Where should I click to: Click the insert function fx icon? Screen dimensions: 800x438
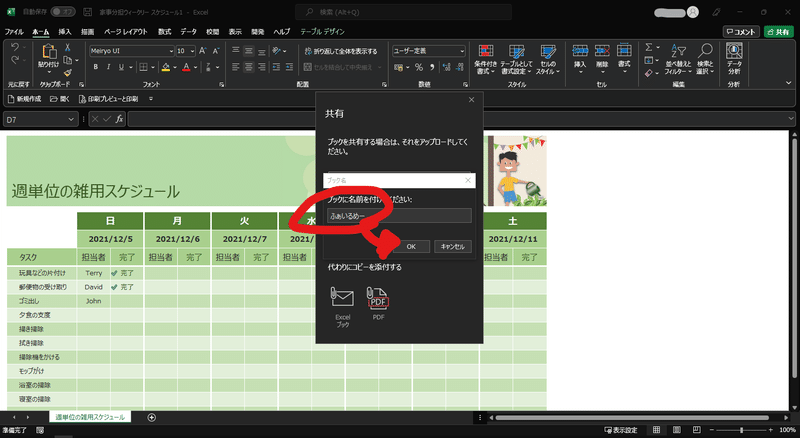pos(119,119)
